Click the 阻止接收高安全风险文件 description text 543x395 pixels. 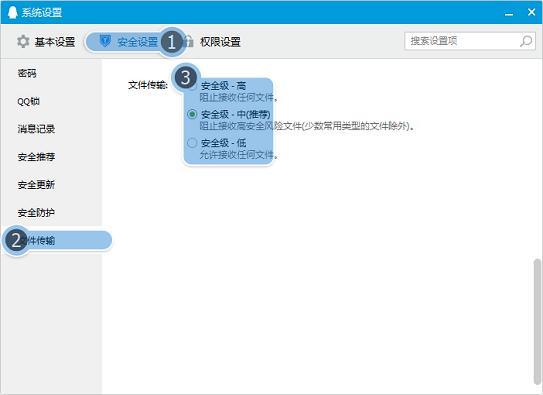click(x=307, y=126)
